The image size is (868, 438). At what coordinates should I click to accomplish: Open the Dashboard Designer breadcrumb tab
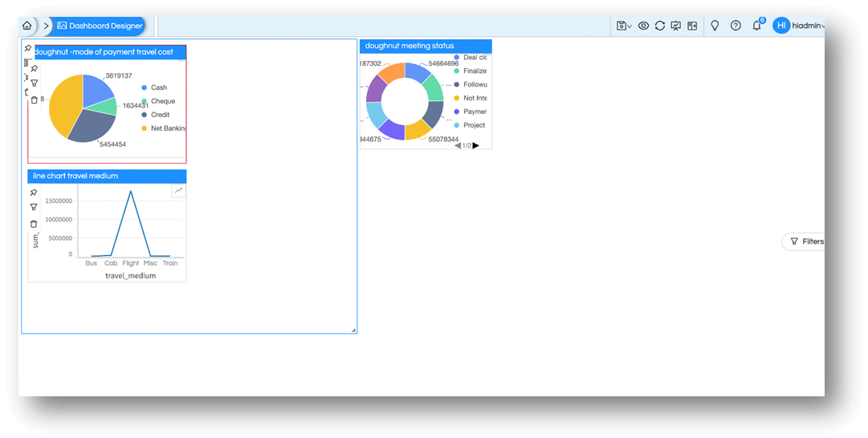[100, 26]
